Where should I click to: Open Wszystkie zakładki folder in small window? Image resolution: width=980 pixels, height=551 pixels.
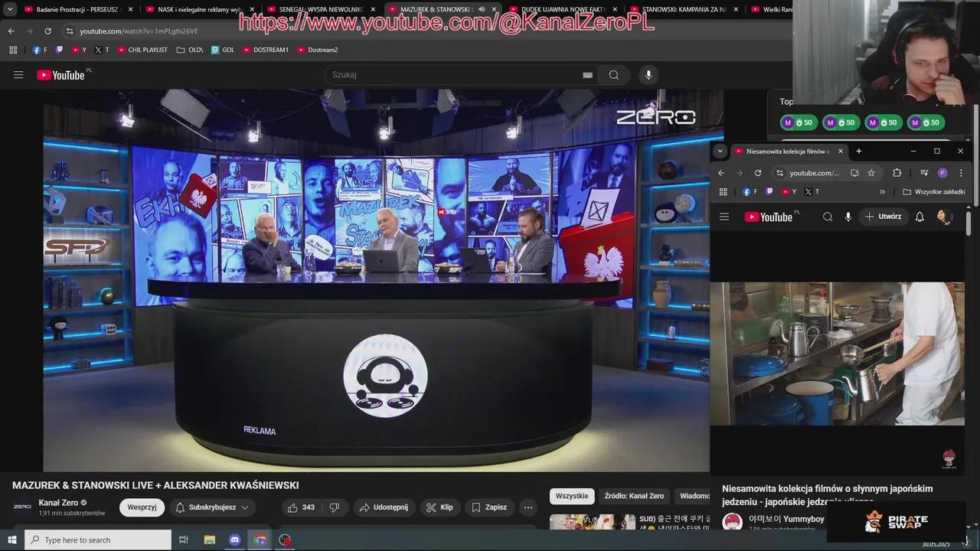(933, 191)
